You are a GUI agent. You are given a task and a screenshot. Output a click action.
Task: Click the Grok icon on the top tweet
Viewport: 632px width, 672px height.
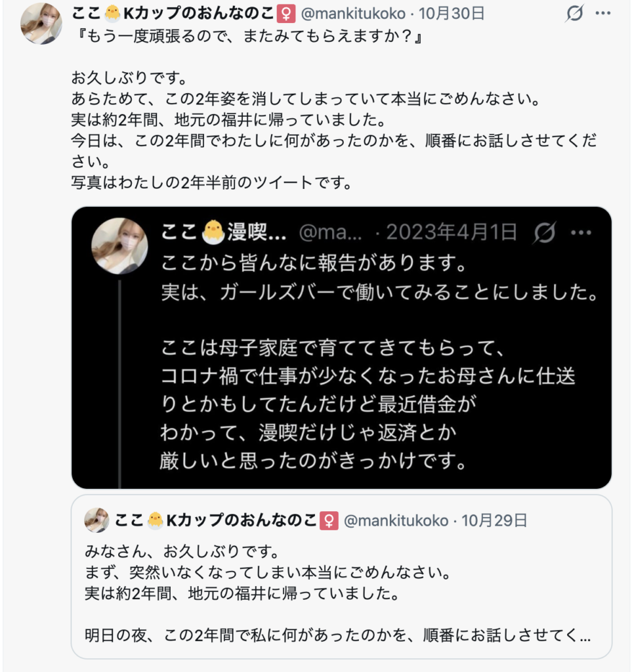tap(574, 13)
